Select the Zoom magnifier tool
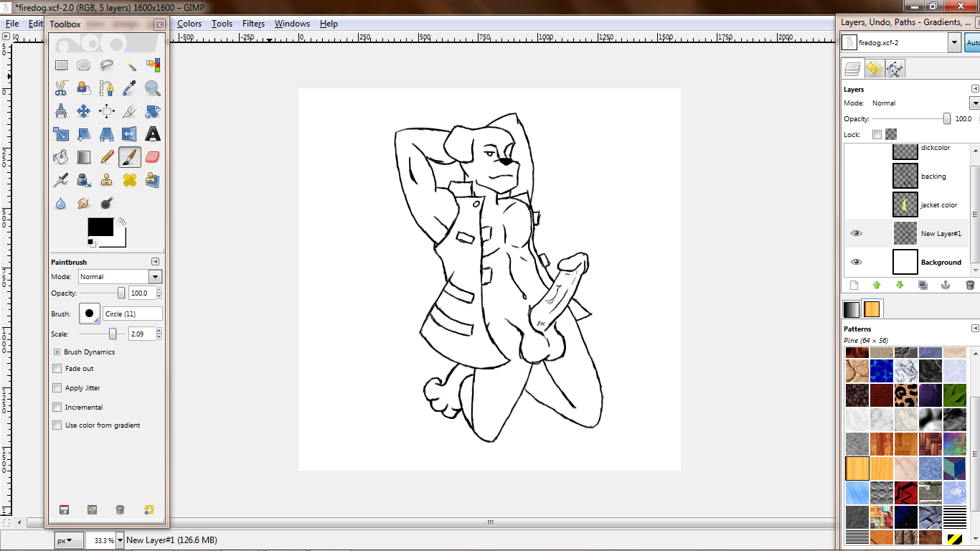 tap(152, 88)
